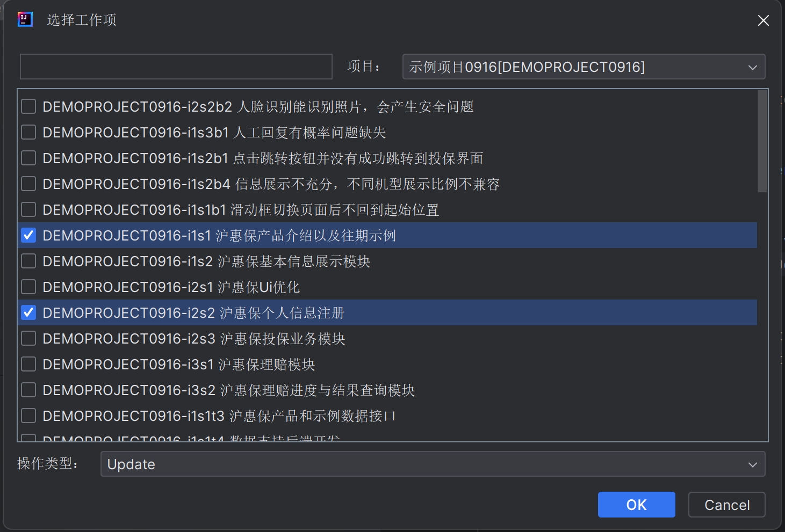Click the IntelliJ IDEA logo icon
The height and width of the screenshot is (532, 785).
coord(24,19)
